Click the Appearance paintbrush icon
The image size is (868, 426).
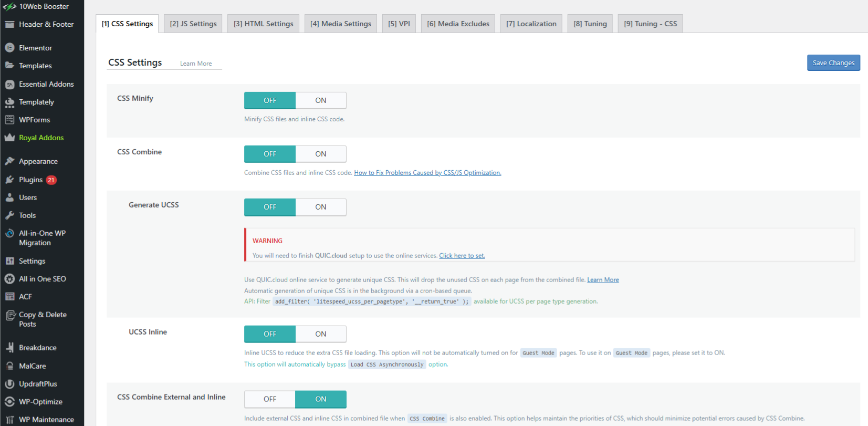pyautogui.click(x=9, y=161)
